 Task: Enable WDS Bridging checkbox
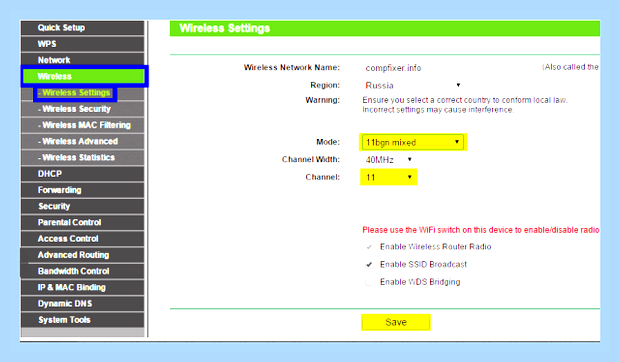click(369, 282)
